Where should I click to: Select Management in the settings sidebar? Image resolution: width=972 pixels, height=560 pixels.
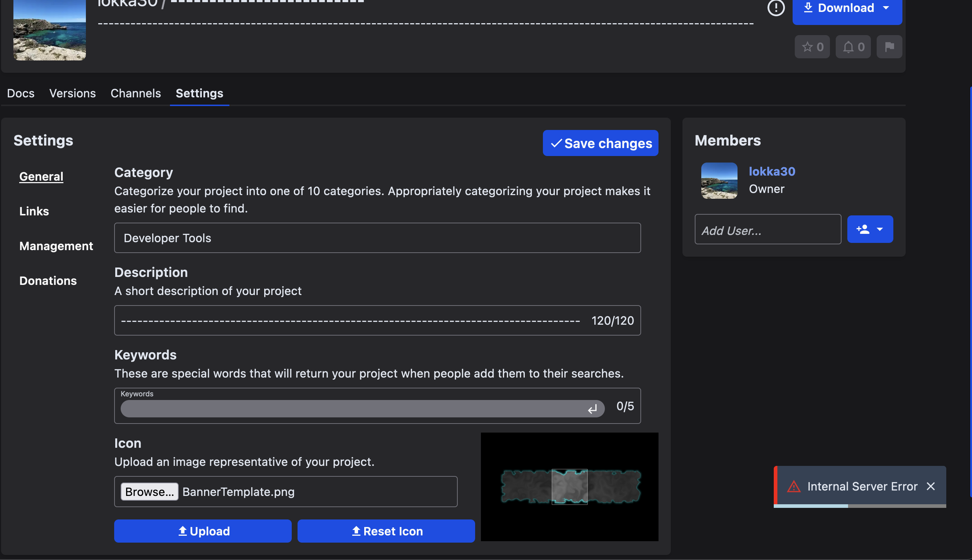(56, 246)
